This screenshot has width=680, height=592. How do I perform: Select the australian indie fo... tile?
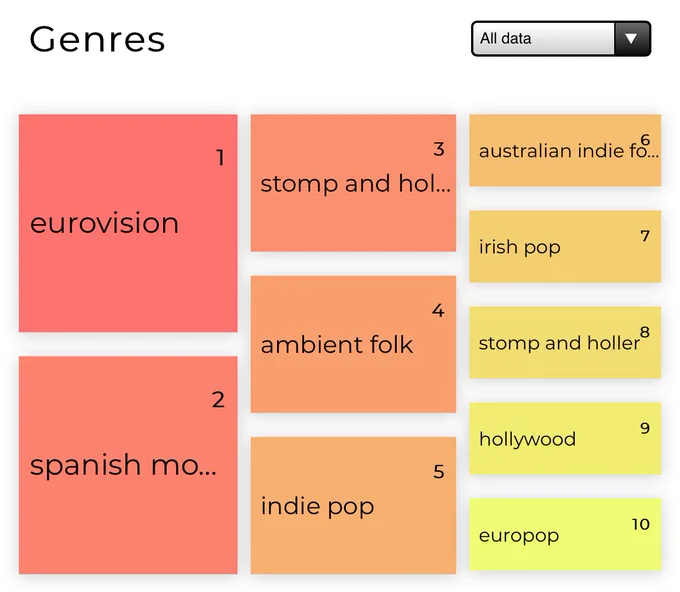click(x=565, y=150)
